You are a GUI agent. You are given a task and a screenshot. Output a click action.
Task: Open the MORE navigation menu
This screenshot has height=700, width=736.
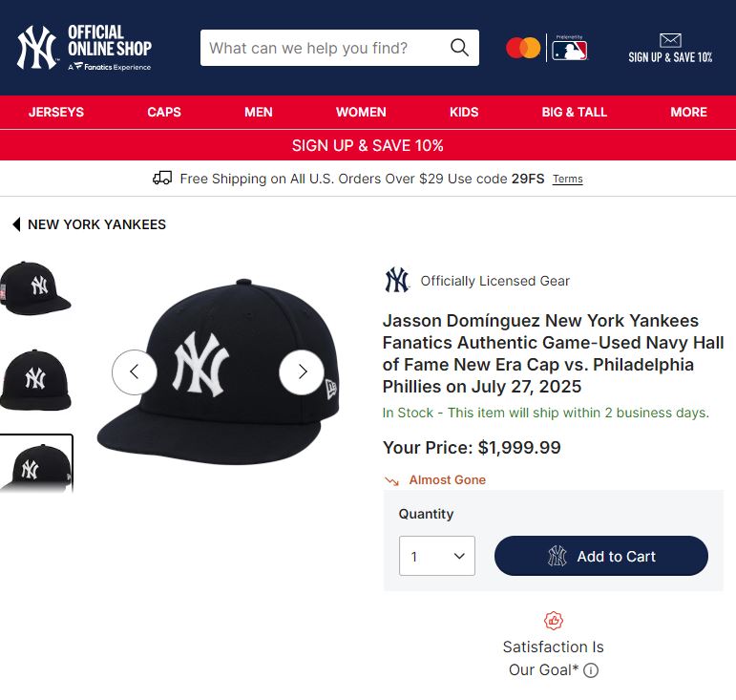pyautogui.click(x=688, y=112)
